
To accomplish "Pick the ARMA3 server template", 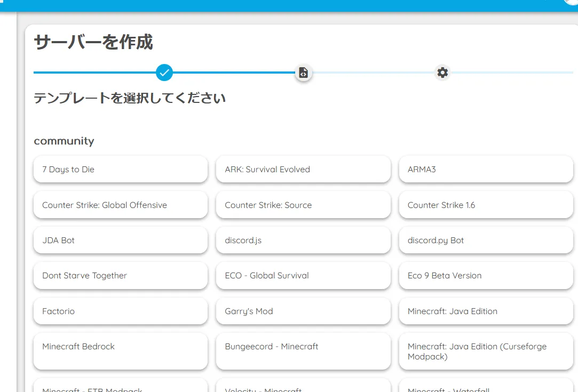I will click(x=486, y=170).
